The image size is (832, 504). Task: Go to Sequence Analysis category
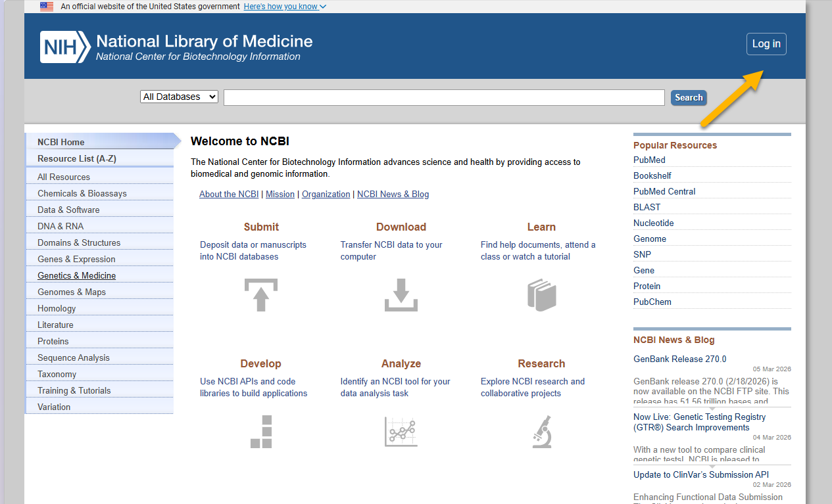(74, 357)
